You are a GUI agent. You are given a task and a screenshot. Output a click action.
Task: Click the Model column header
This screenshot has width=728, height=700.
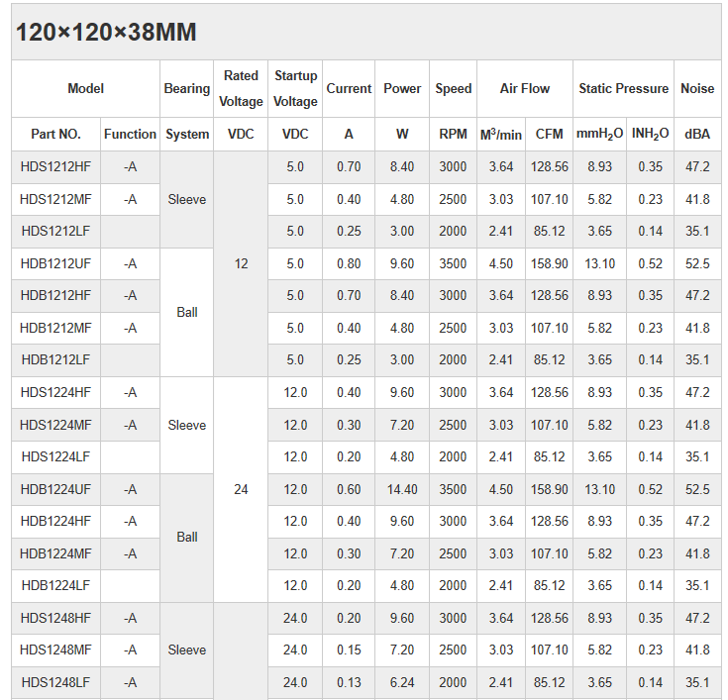[x=85, y=89]
